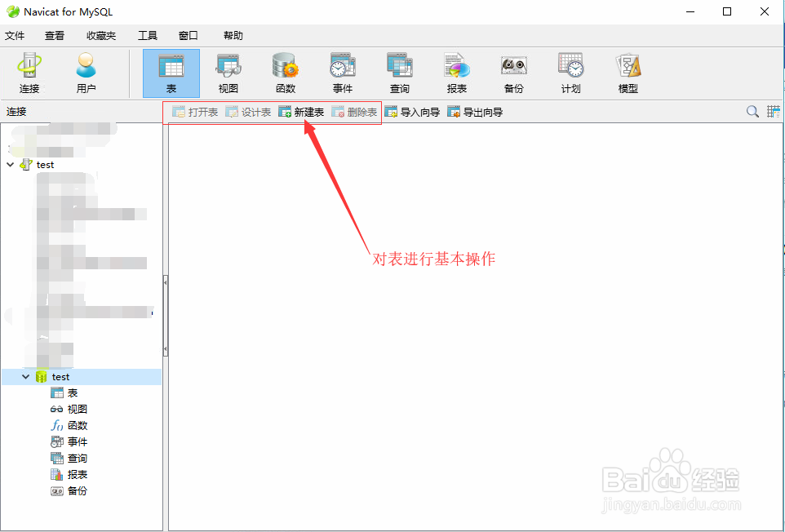Open the 工具 tools menu

[148, 36]
